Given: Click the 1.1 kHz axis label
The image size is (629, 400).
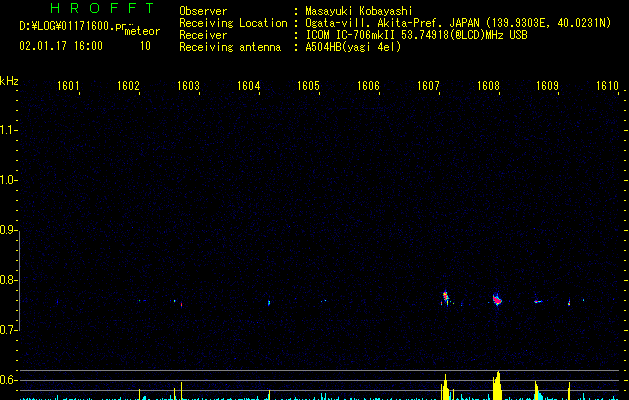Looking at the screenshot, I should pyautogui.click(x=7, y=130).
